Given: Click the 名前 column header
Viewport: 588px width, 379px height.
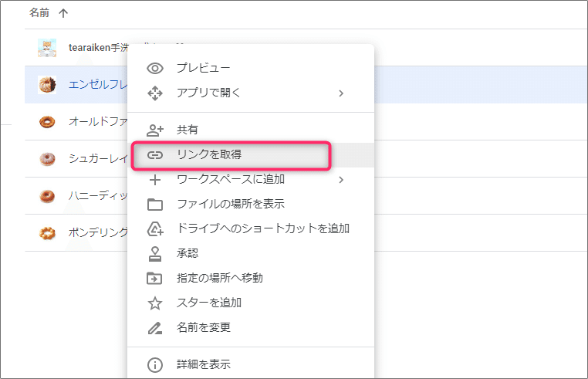Looking at the screenshot, I should click(x=39, y=13).
